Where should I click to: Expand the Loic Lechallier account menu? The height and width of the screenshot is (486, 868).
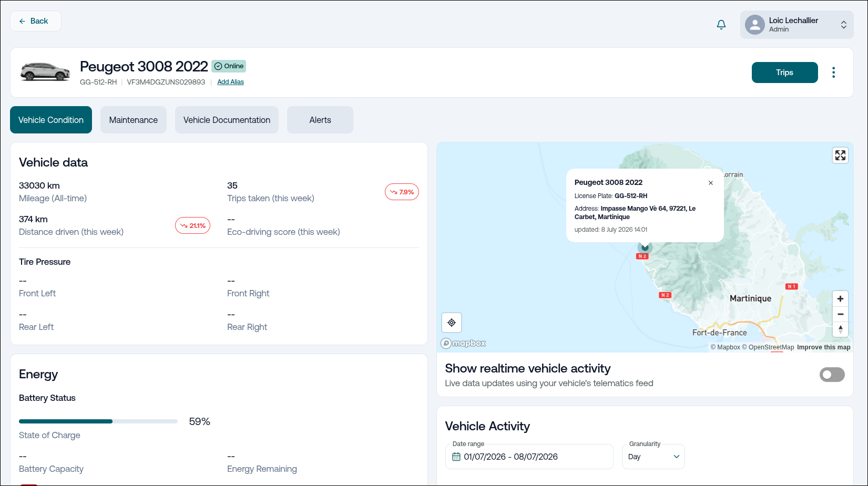click(796, 25)
